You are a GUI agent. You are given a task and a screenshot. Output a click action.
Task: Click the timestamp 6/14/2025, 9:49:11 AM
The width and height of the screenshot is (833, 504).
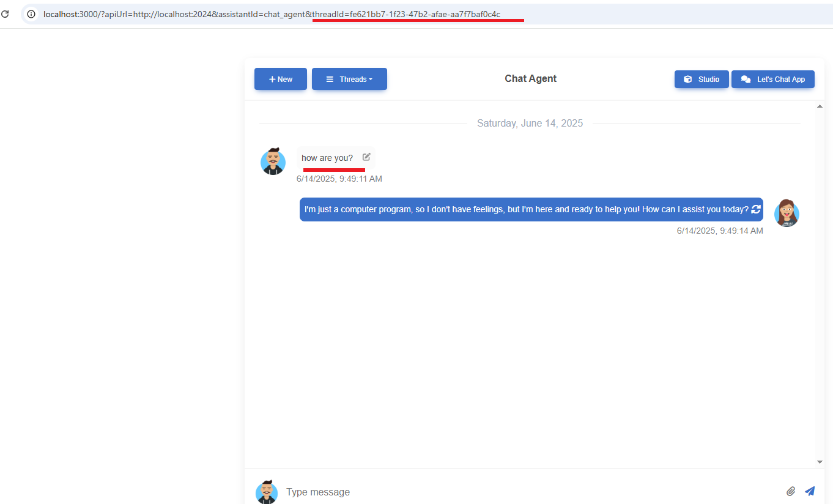pyautogui.click(x=339, y=179)
